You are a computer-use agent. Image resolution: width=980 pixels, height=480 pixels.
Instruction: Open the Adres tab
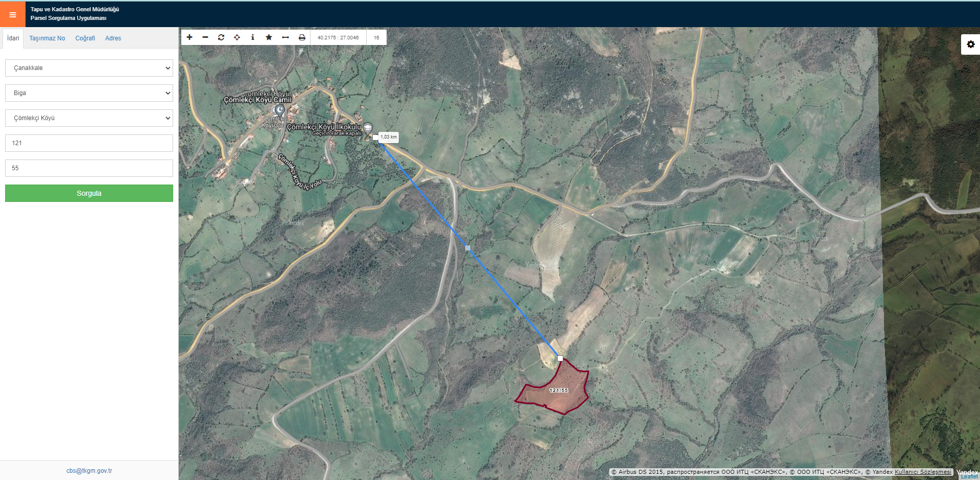click(113, 38)
